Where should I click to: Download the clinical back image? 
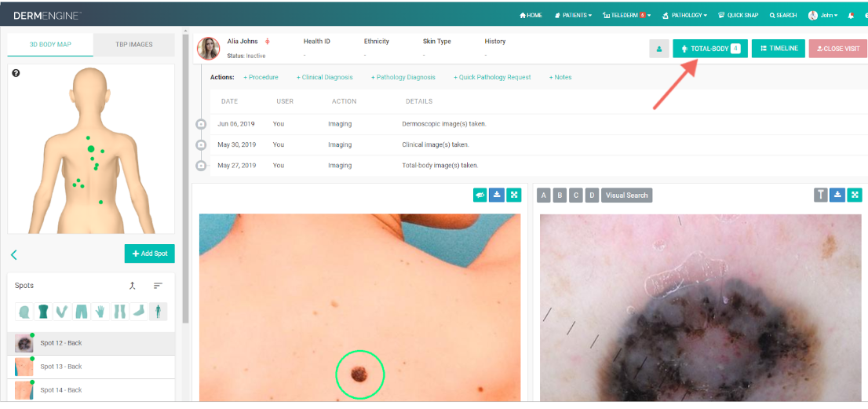click(497, 195)
